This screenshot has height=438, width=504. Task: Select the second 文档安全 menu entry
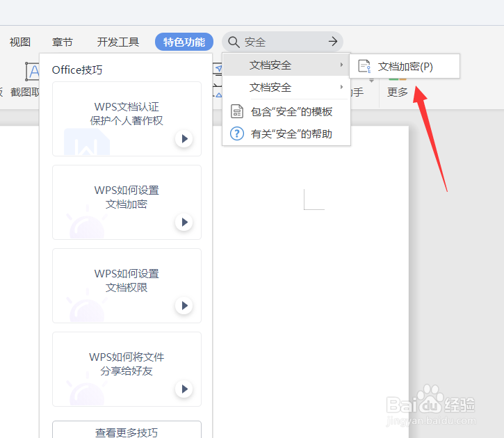pos(286,87)
